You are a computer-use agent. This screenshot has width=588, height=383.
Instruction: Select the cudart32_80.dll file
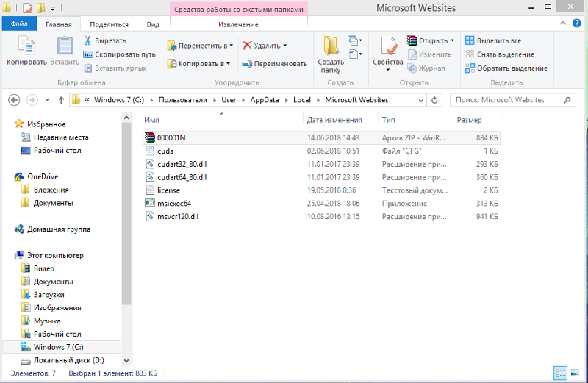pos(321,164)
